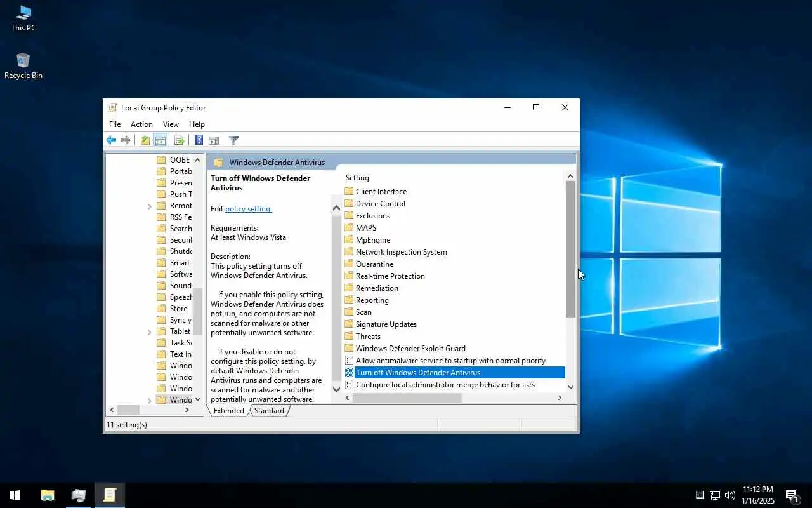
Task: Click right arrow of tree horizontal scrollbar
Action: [x=187, y=410]
